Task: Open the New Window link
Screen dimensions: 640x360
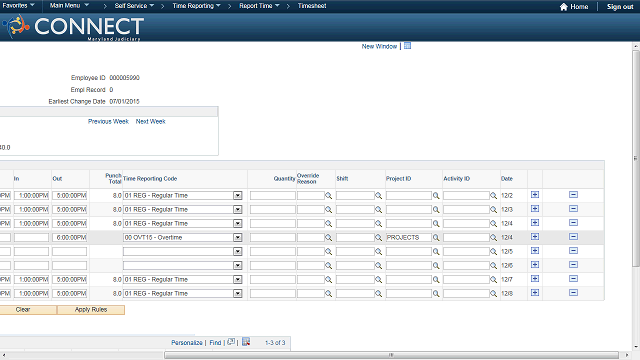Action: tap(379, 47)
